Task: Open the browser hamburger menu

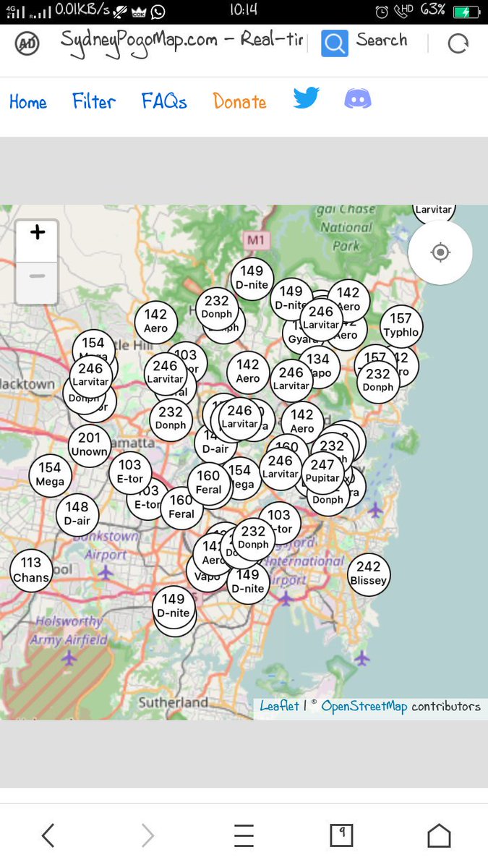Action: point(244,835)
